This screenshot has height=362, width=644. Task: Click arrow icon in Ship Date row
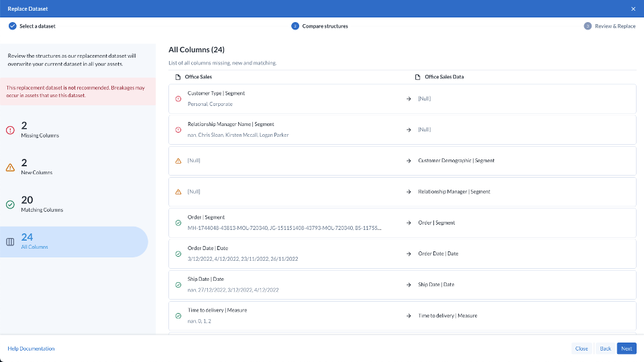pyautogui.click(x=409, y=285)
